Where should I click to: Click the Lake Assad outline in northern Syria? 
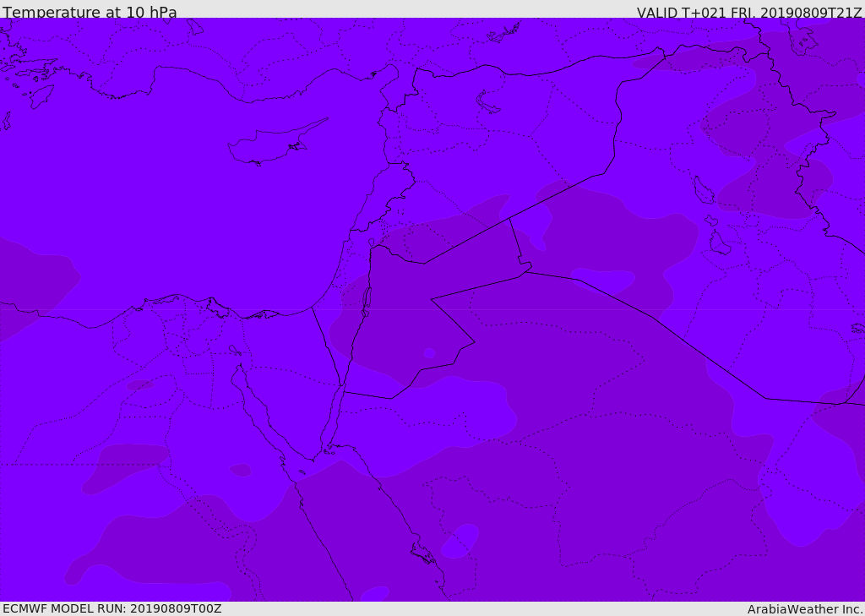pos(487,103)
